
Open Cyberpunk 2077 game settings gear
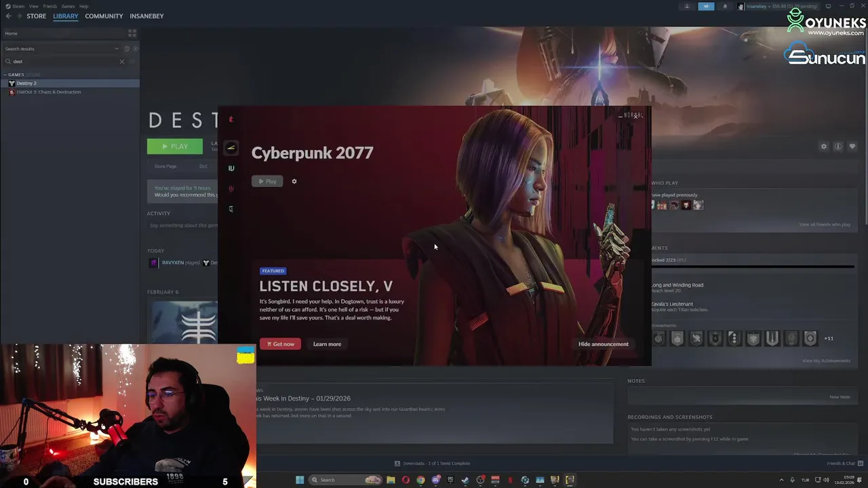pos(294,181)
